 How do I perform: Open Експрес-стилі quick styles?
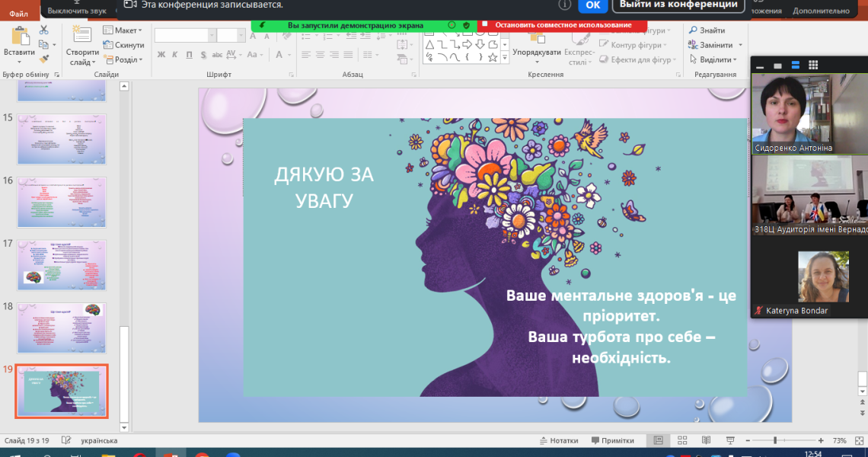pyautogui.click(x=579, y=49)
